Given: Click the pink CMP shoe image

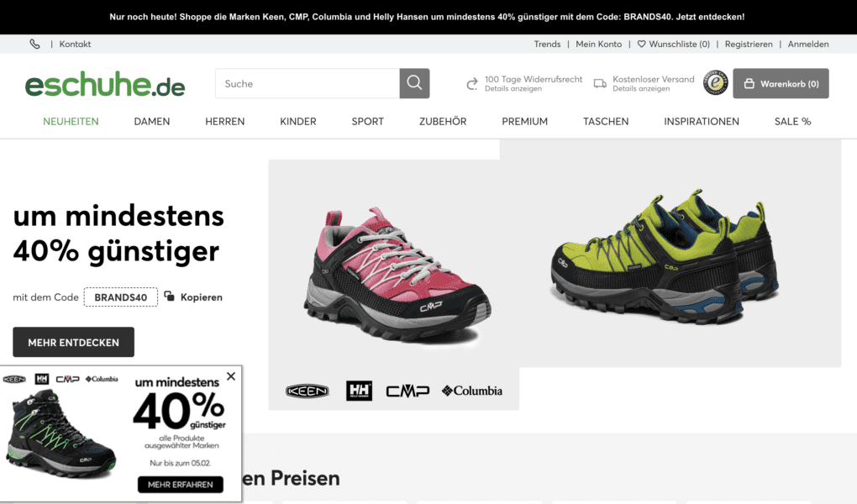Looking at the screenshot, I should [x=397, y=276].
